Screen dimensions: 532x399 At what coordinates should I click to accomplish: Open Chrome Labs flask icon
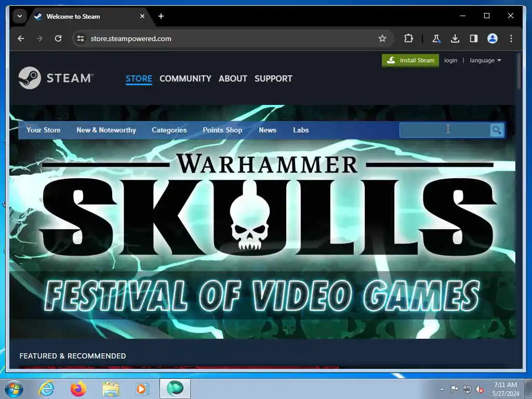pos(436,38)
